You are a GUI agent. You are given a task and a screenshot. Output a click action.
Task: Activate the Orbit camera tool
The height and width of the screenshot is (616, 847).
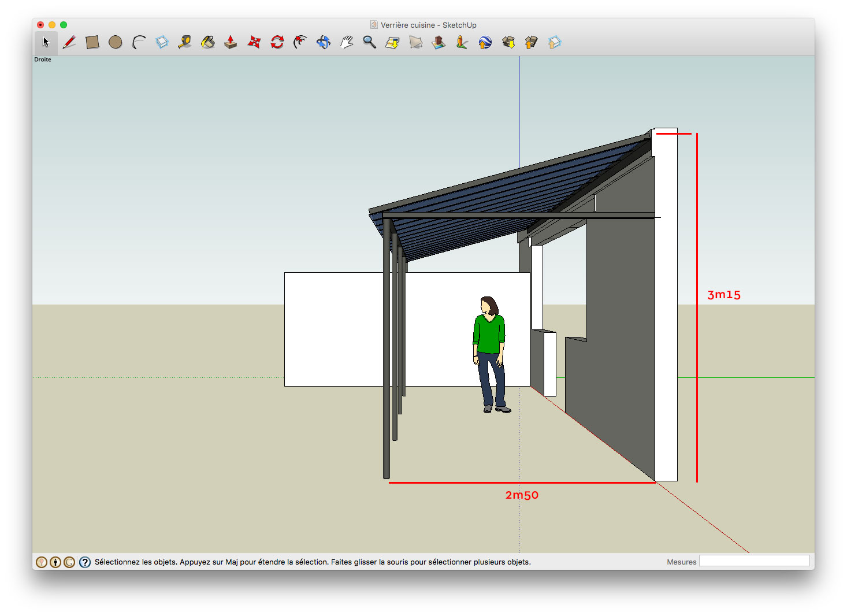coord(324,42)
